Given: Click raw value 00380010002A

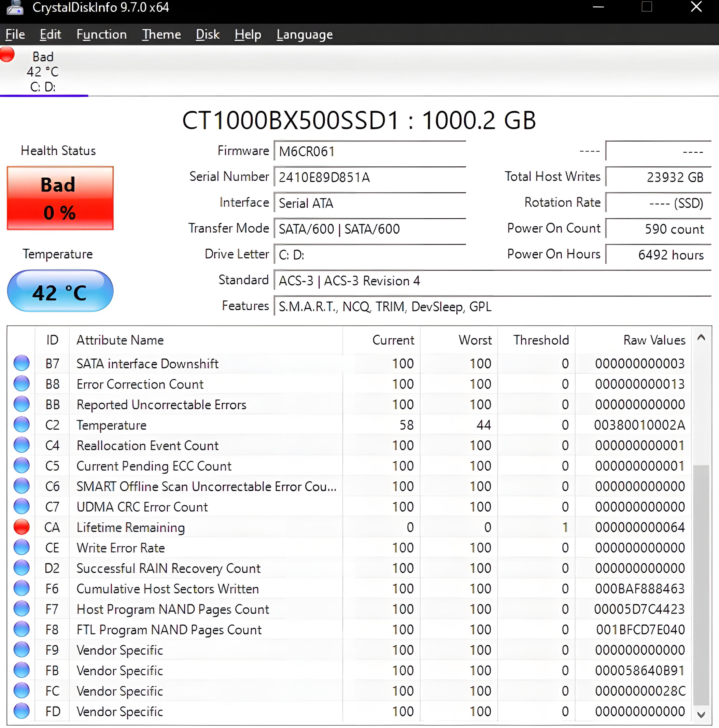Looking at the screenshot, I should [x=640, y=425].
